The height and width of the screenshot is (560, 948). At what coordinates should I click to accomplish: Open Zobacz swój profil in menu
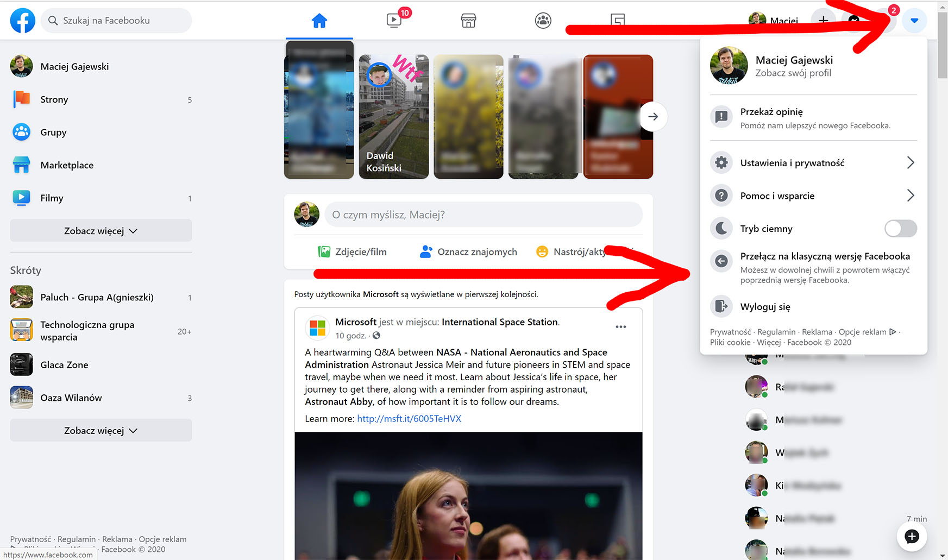(x=793, y=73)
